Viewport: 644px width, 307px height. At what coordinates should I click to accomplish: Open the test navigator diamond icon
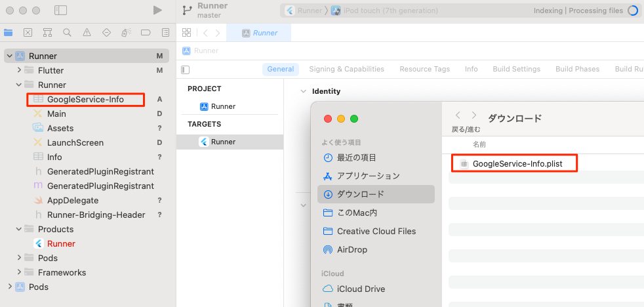[106, 32]
